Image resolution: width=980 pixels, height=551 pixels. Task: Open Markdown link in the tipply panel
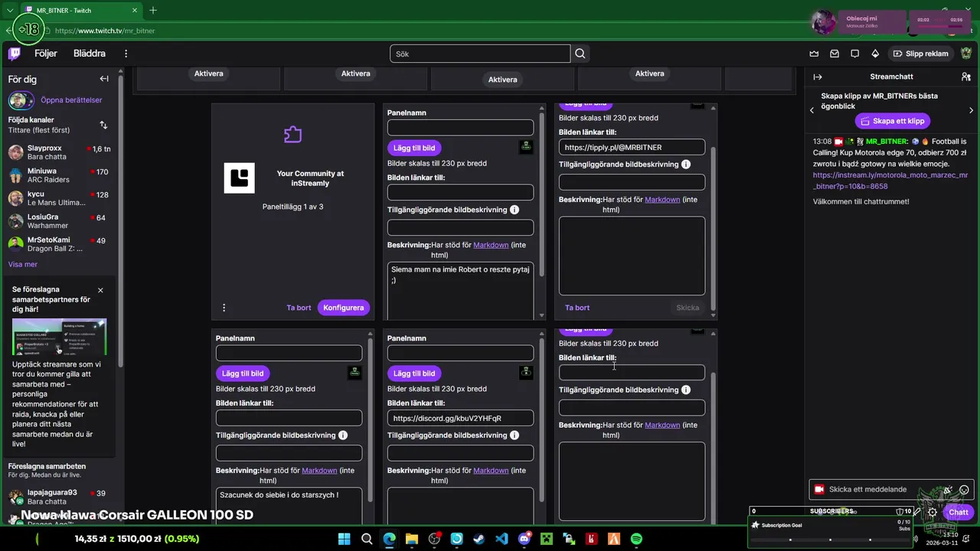(x=662, y=200)
